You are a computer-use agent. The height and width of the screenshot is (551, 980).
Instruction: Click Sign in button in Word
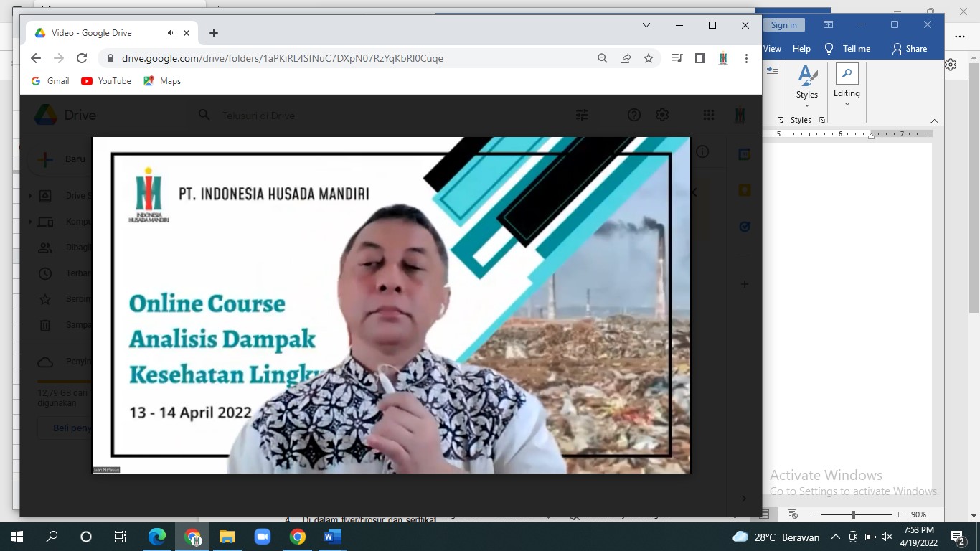tap(783, 25)
